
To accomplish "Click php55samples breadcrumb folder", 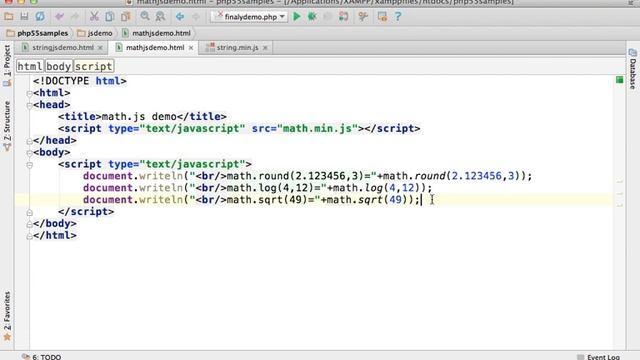I will click(37, 33).
